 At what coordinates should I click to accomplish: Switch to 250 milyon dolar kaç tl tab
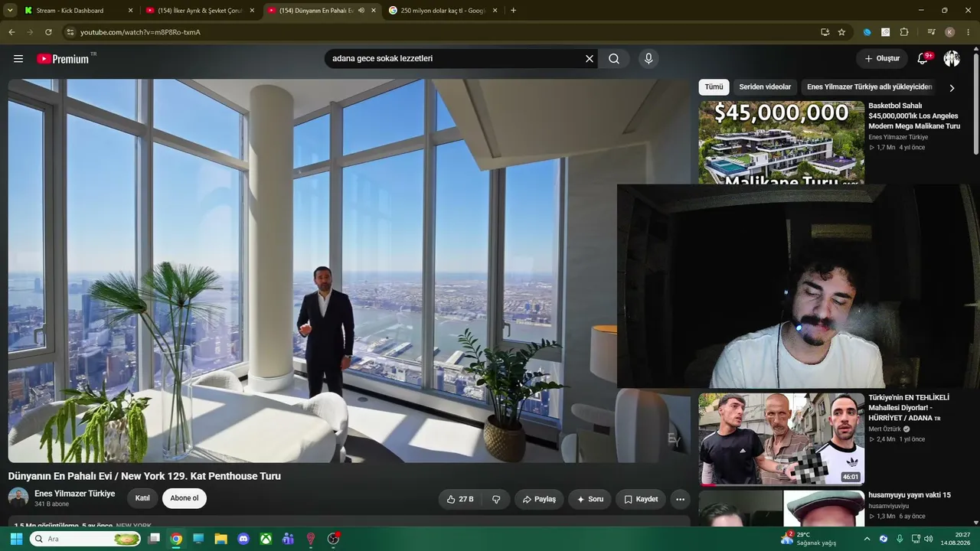click(x=443, y=11)
